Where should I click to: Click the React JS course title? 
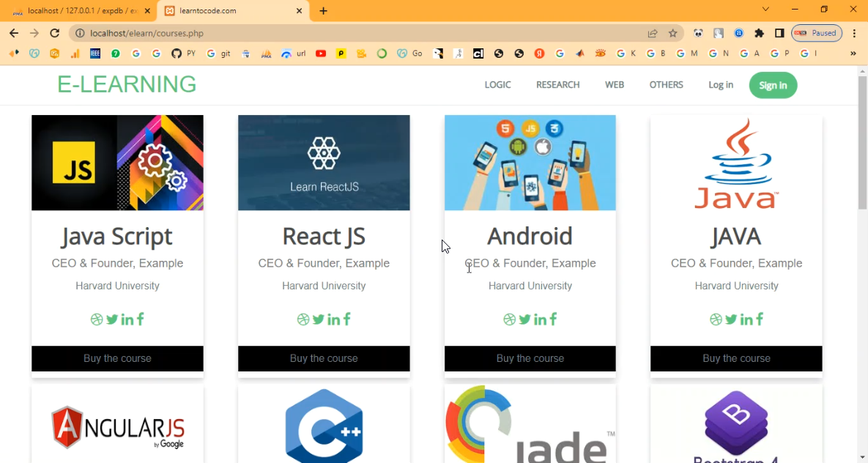coord(324,237)
